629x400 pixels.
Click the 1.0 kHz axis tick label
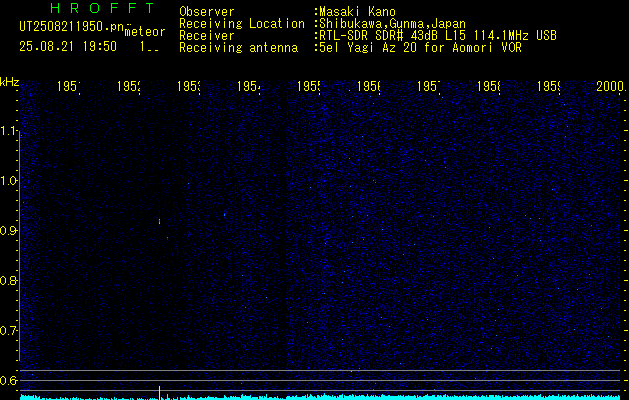point(9,181)
